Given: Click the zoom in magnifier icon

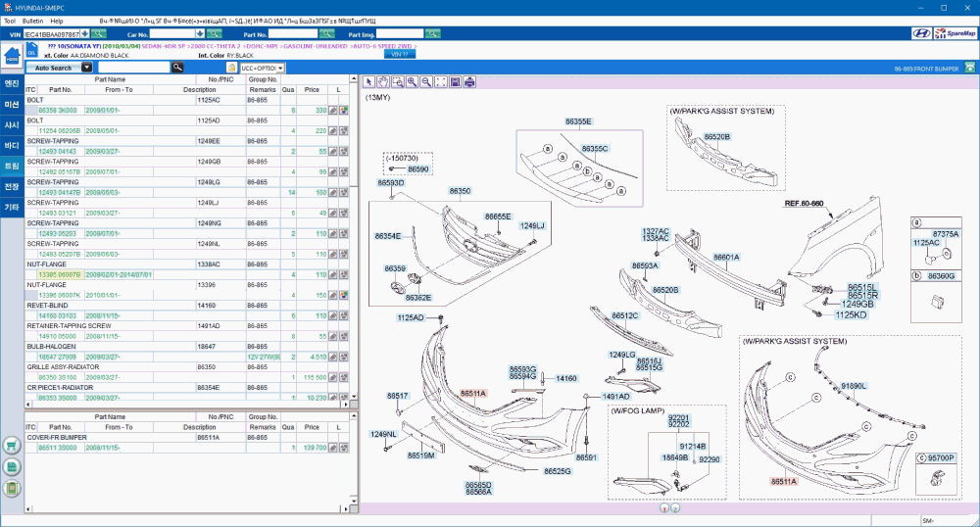Looking at the screenshot, I should [412, 82].
